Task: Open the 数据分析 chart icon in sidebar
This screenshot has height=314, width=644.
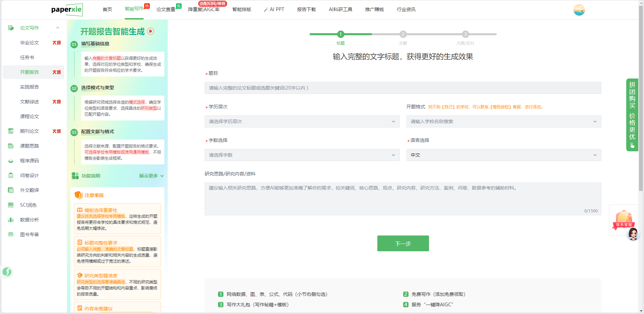Action: (x=11, y=220)
